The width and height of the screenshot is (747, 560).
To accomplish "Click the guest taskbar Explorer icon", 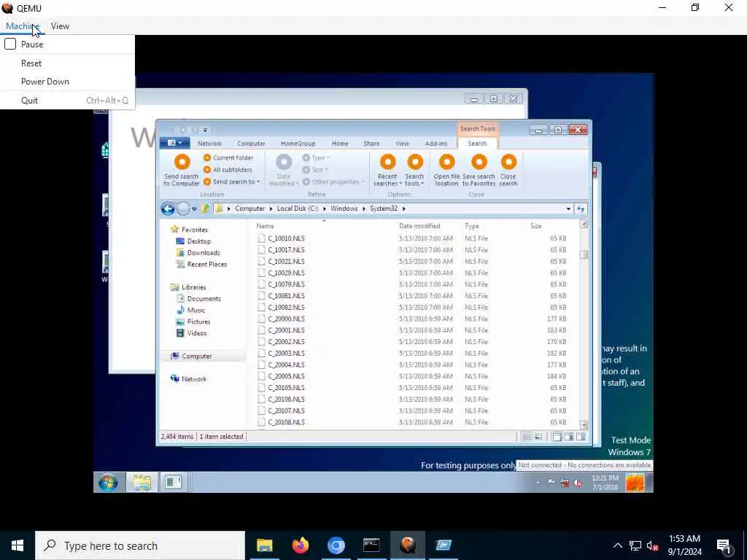I will (x=142, y=483).
